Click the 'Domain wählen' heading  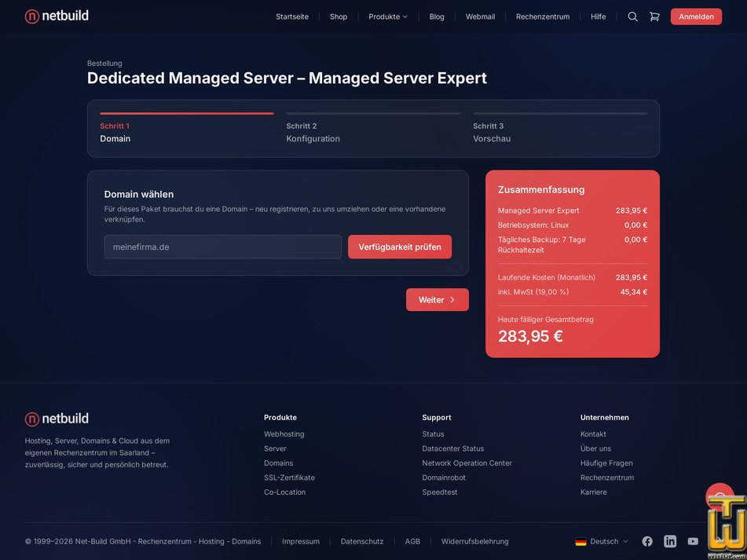click(138, 194)
